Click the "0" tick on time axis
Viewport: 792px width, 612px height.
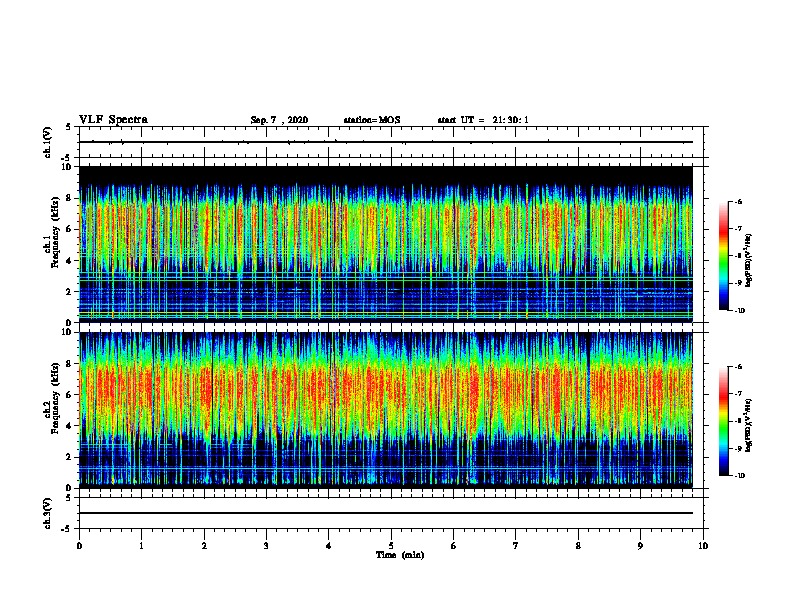coord(79,546)
